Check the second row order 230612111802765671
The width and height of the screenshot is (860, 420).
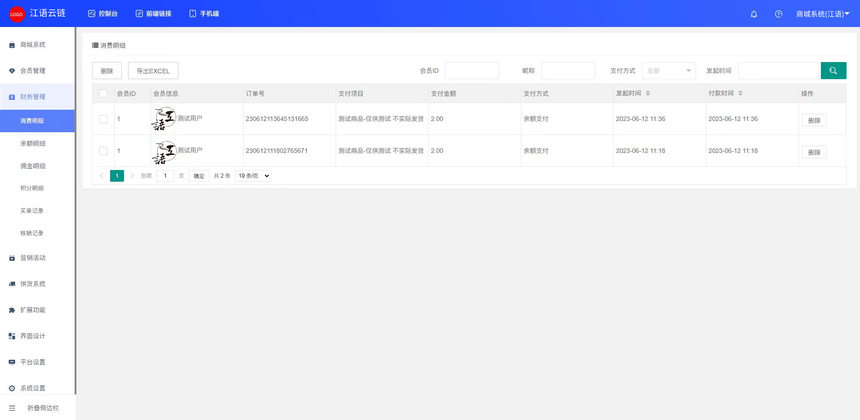pos(103,151)
